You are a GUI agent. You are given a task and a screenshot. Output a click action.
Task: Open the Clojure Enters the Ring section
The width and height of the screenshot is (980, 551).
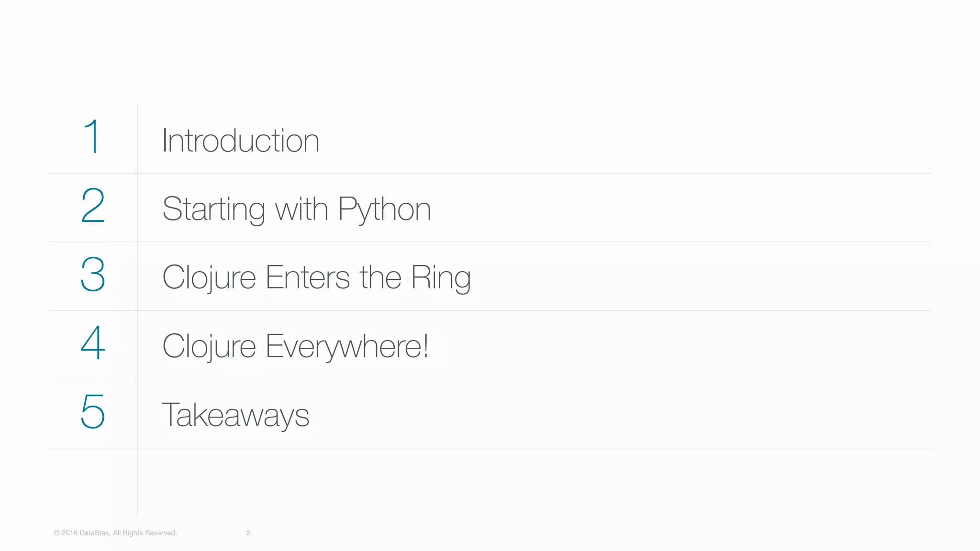(x=316, y=277)
